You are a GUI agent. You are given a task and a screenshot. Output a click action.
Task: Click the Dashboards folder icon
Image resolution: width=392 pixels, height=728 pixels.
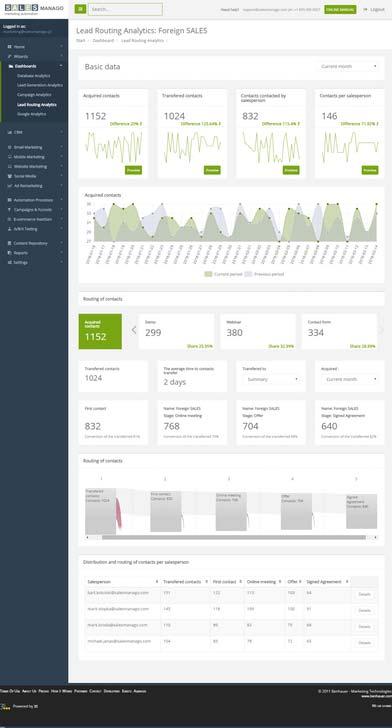click(11, 66)
